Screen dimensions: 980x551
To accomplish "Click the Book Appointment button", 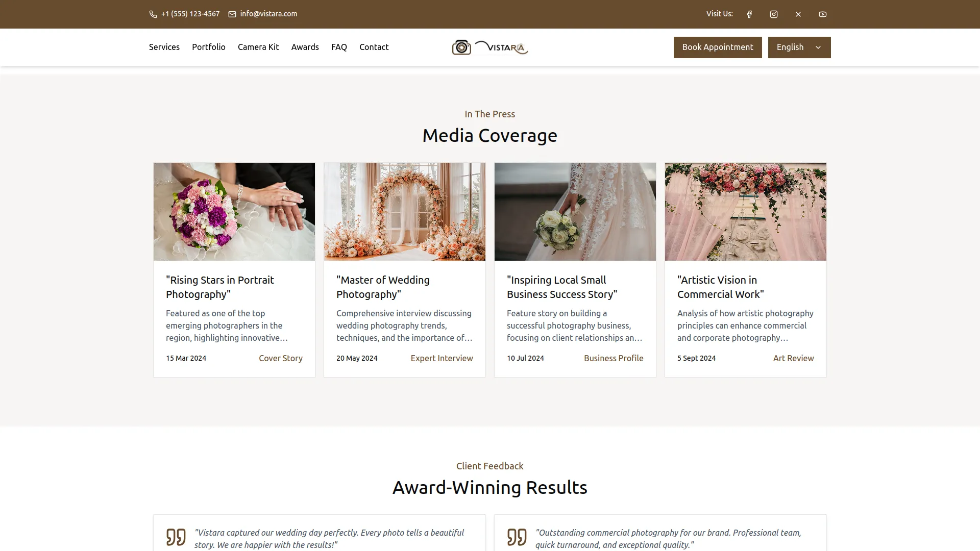I will tap(717, 47).
